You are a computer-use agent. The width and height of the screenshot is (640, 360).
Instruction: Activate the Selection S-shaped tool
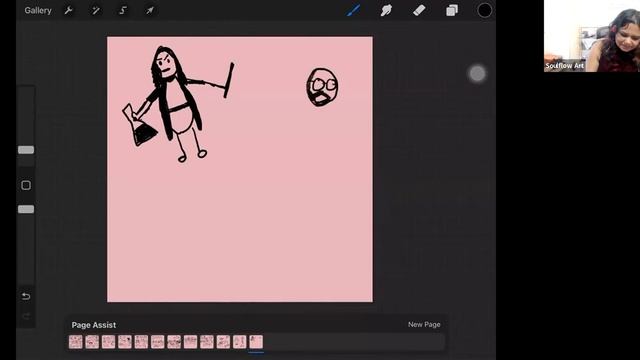[122, 11]
